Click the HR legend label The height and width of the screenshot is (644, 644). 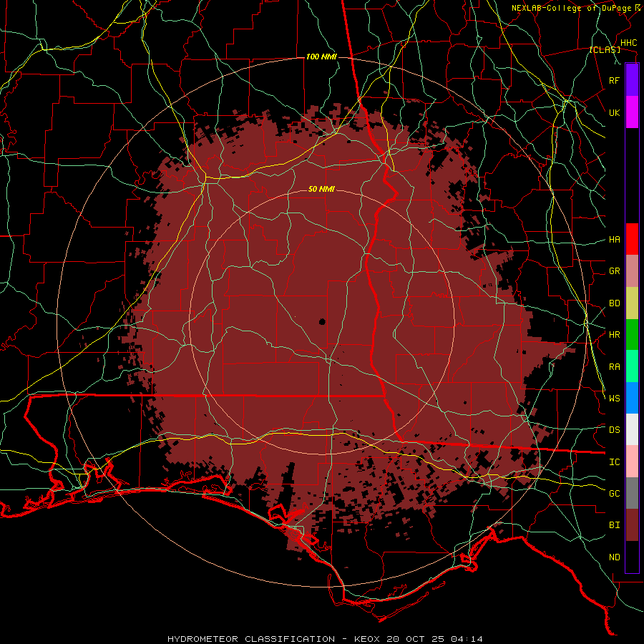pos(614,335)
